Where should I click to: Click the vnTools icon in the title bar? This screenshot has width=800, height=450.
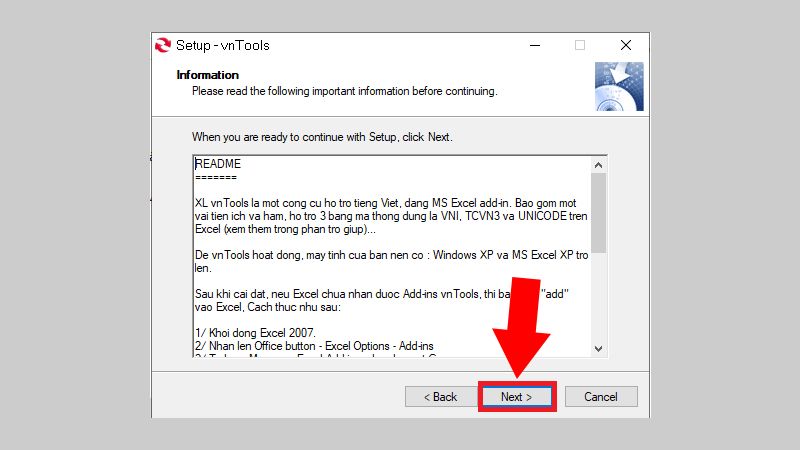(163, 45)
